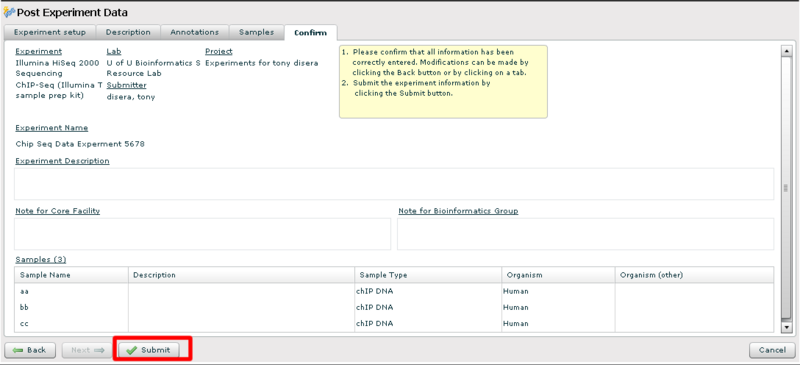Cancel the experiment submission

pyautogui.click(x=772, y=350)
